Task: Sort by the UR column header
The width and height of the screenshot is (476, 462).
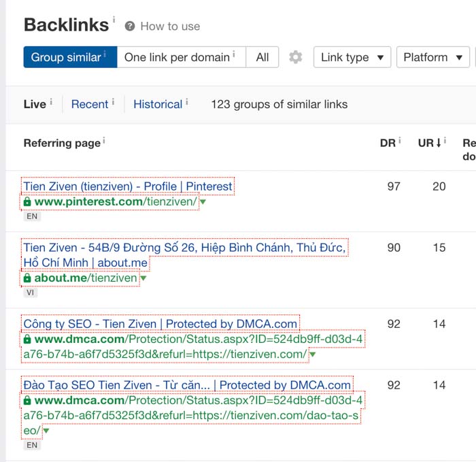Action: [429, 143]
